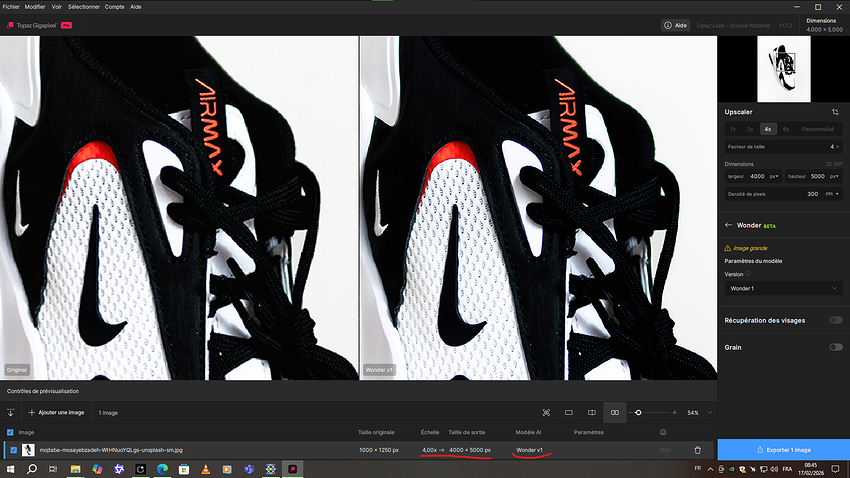Click the largeur 4000 field
The width and height of the screenshot is (850, 478).
click(753, 176)
